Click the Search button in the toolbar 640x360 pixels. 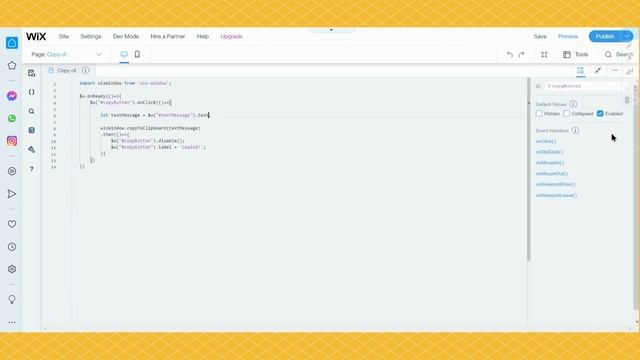click(619, 54)
